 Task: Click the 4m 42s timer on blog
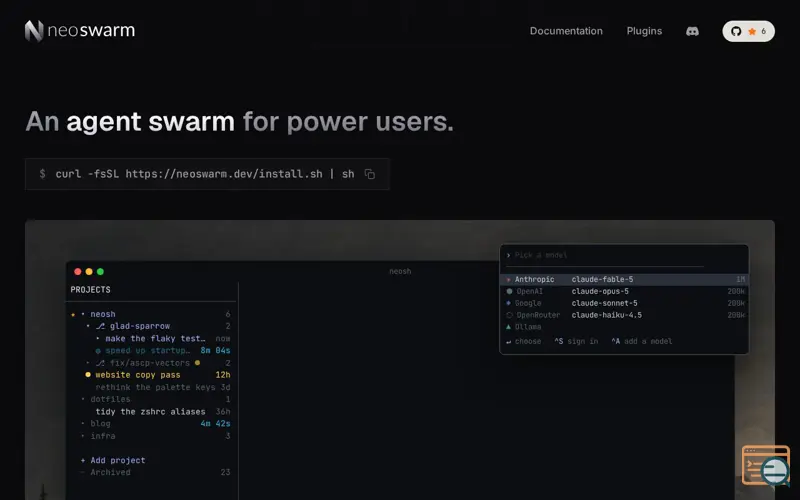tap(215, 424)
